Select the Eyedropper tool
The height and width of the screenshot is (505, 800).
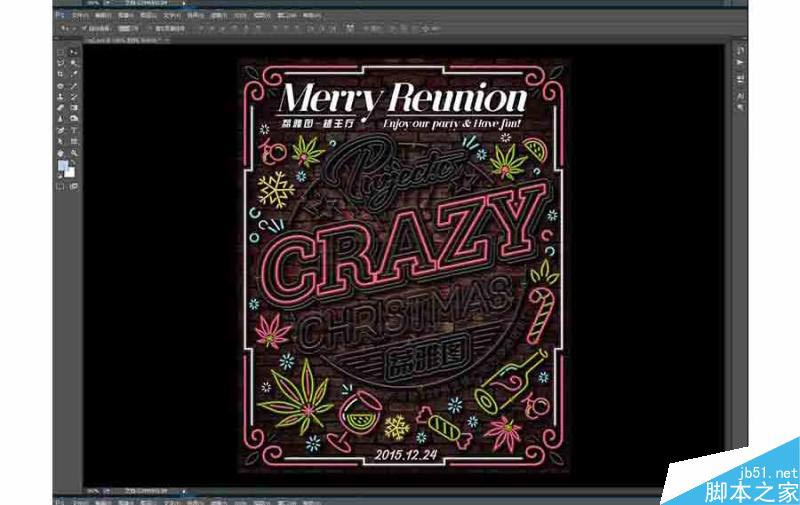click(x=74, y=74)
